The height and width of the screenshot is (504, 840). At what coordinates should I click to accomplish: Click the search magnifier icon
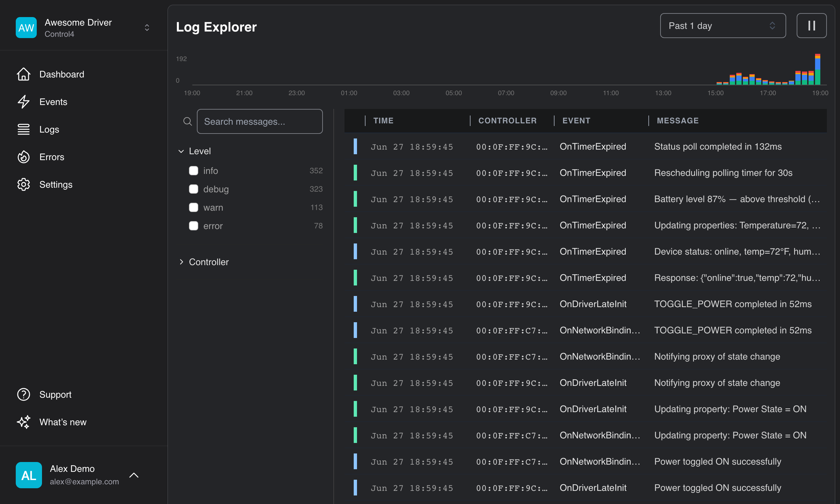point(187,121)
